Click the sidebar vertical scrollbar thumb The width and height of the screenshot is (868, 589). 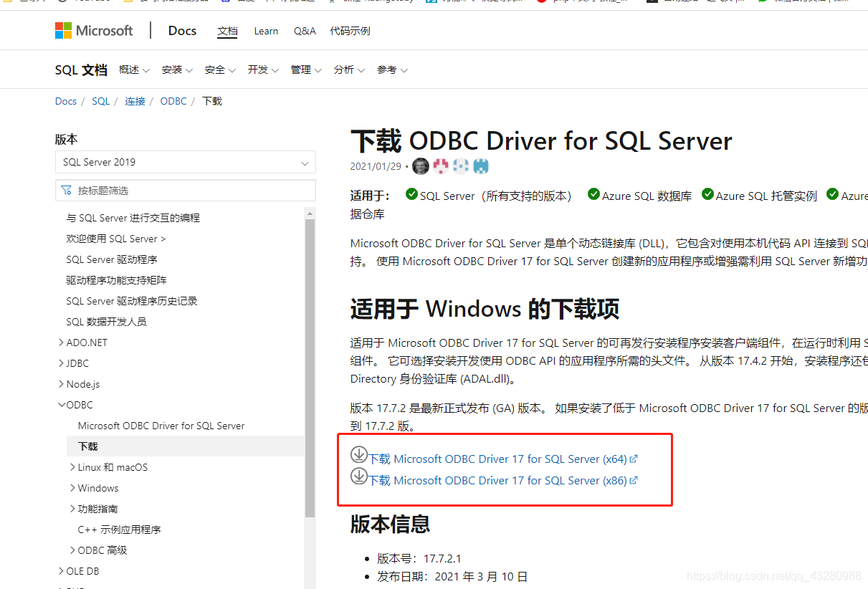click(310, 368)
